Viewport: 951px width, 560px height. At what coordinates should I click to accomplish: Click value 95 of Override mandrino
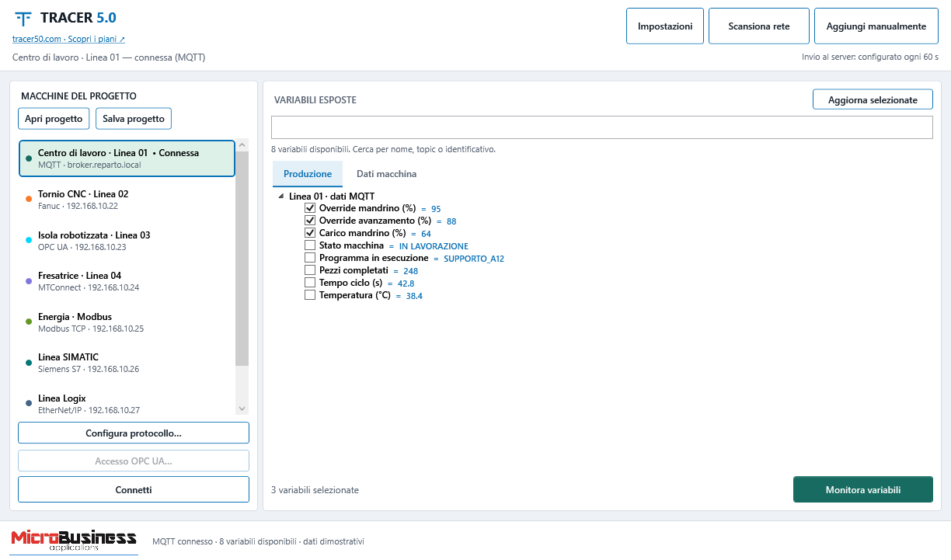click(x=436, y=209)
